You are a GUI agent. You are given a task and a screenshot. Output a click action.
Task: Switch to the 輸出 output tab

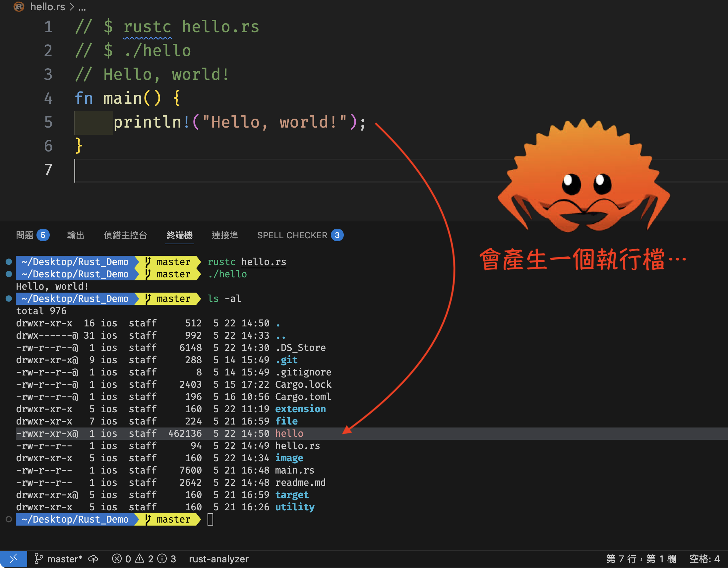point(76,235)
